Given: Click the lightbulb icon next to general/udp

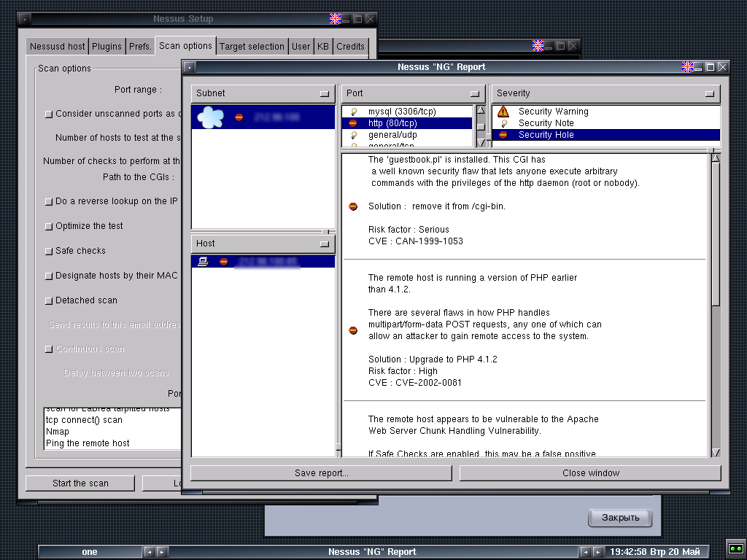Looking at the screenshot, I should click(354, 135).
